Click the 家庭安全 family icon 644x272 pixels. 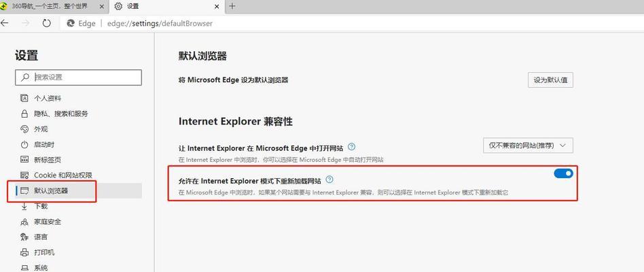[24, 222]
